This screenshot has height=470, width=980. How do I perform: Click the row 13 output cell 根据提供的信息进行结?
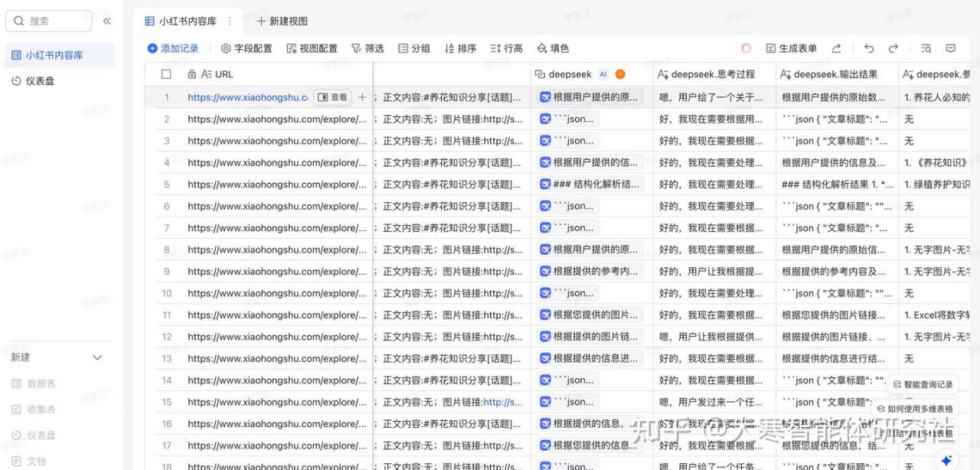838,358
